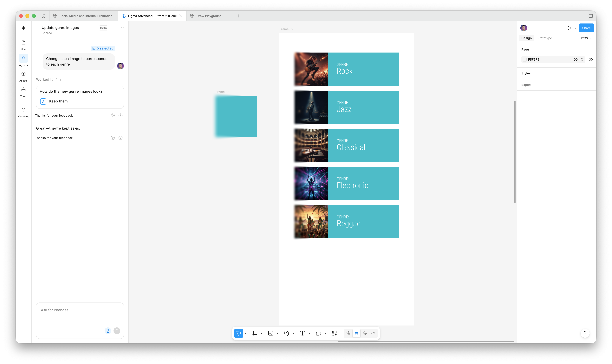This screenshot has height=364, width=612.
Task: Switch to Draw Playground tab
Action: tap(209, 16)
